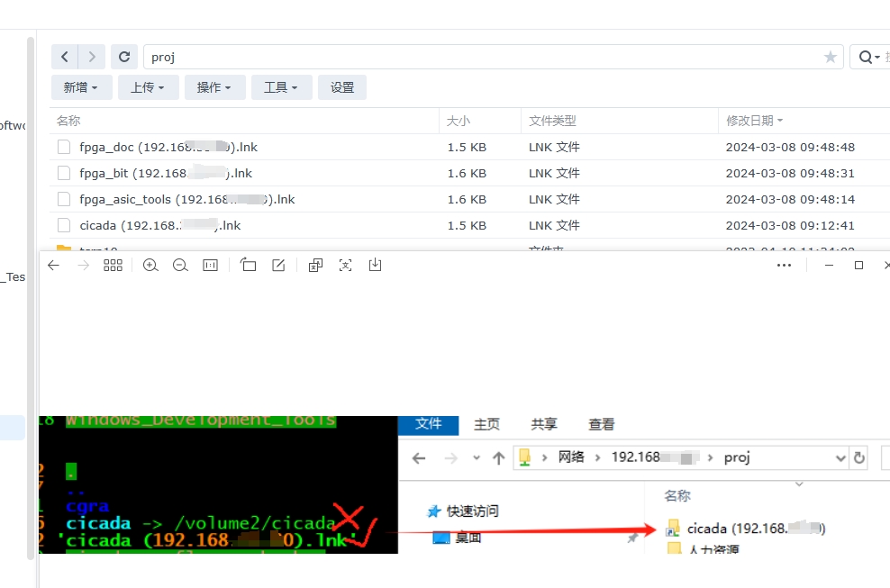890x588 pixels.
Task: Sort files by 修改日期 column
Action: pyautogui.click(x=754, y=121)
